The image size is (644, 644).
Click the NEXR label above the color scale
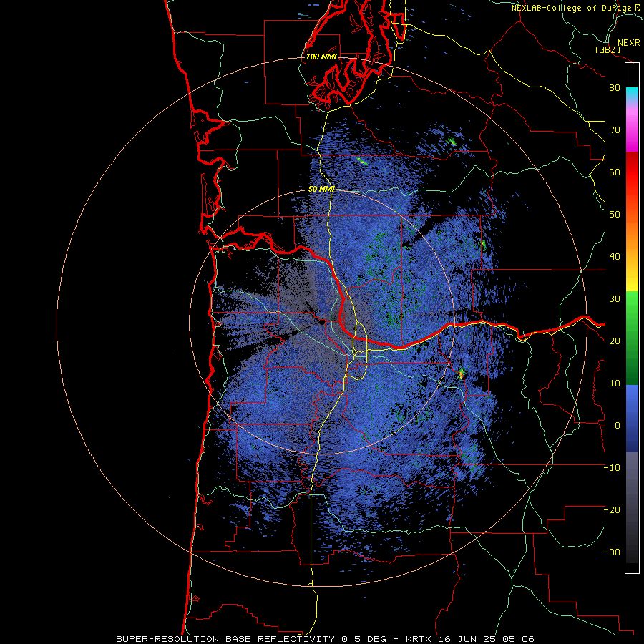click(628, 43)
